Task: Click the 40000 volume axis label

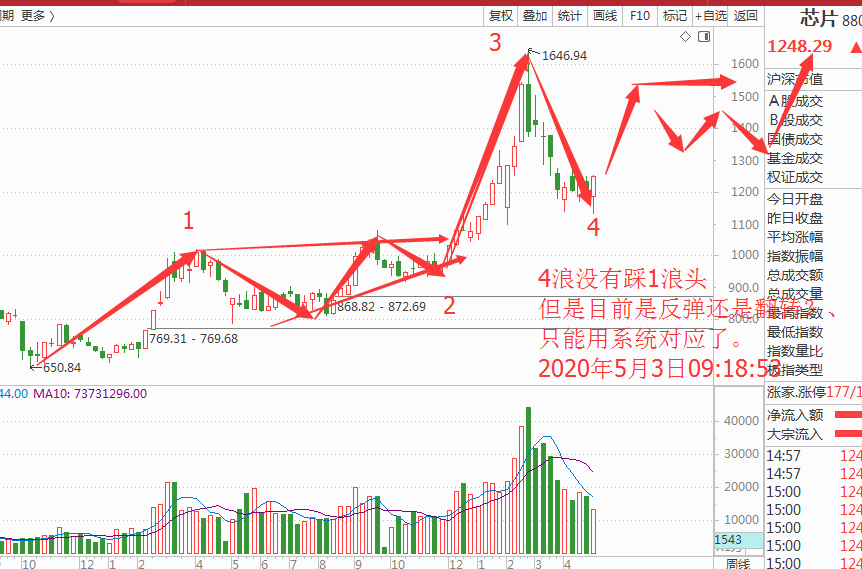Action: point(742,421)
